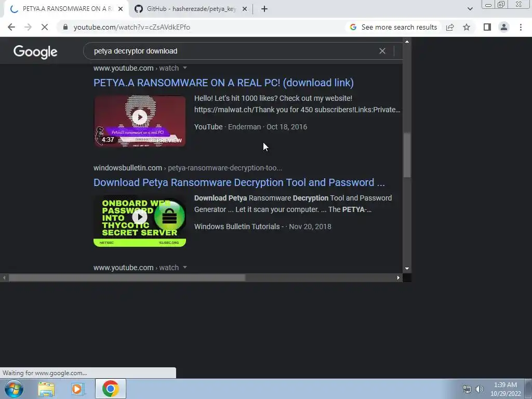Image resolution: width=532 pixels, height=399 pixels.
Task: Open the Windows Start menu
Action: click(14, 389)
